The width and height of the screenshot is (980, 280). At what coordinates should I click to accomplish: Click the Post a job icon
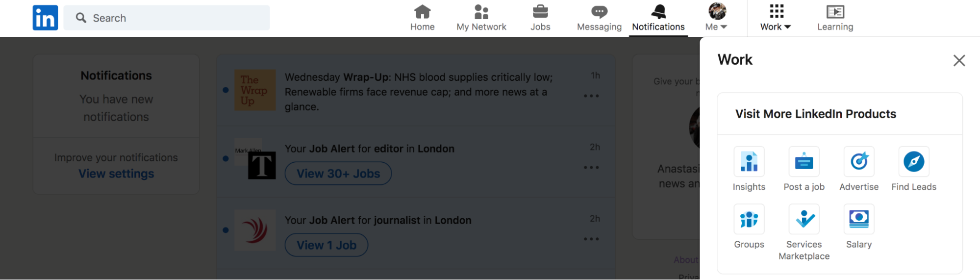click(x=804, y=161)
